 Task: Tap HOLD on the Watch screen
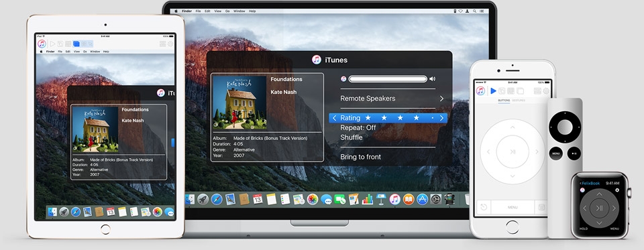click(x=584, y=229)
